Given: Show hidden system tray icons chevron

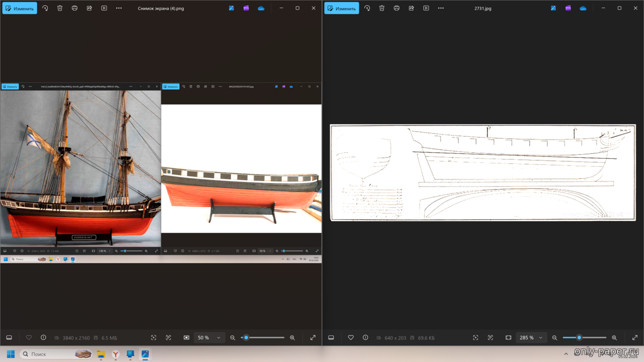Looking at the screenshot, I should [566, 354].
